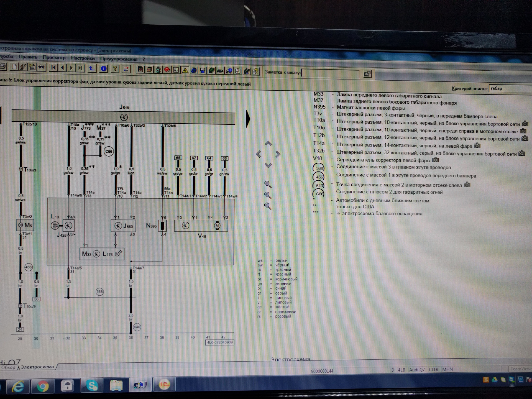Click the blue globe toolbar icon

click(x=194, y=70)
